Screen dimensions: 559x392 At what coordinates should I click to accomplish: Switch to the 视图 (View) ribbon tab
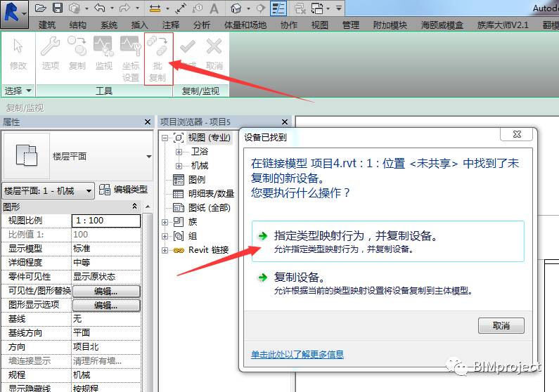(320, 25)
